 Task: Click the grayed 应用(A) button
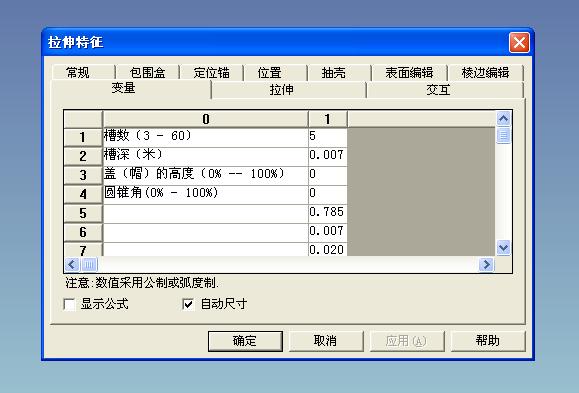pos(407,341)
